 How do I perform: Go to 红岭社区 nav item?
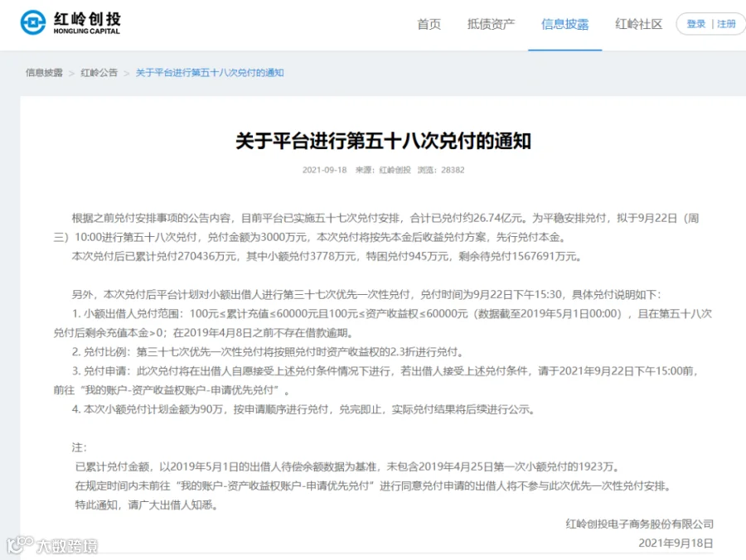pyautogui.click(x=638, y=24)
